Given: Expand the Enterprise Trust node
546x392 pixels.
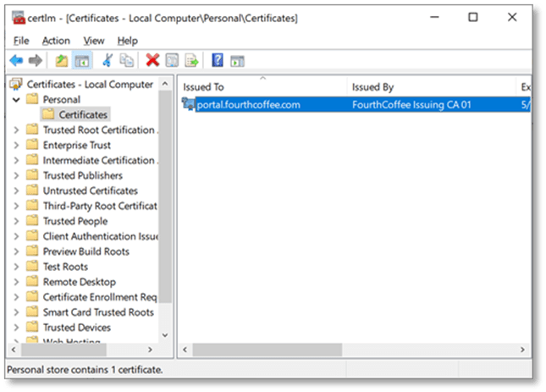Looking at the screenshot, I should click(17, 146).
